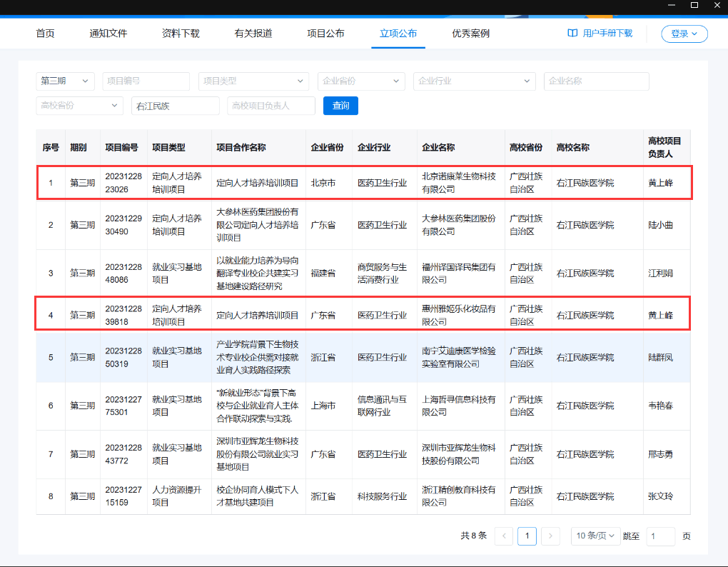728x567 pixels.
Task: Minimize the window
Action: (x=672, y=6)
